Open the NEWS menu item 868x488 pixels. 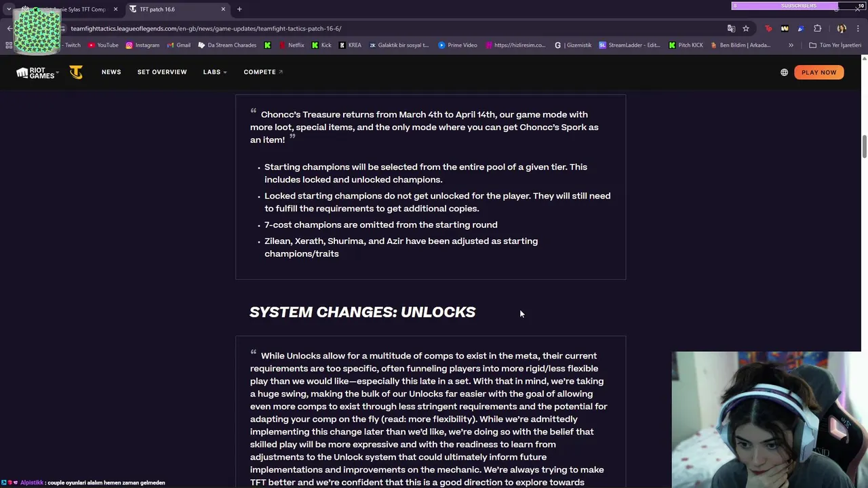pos(111,72)
